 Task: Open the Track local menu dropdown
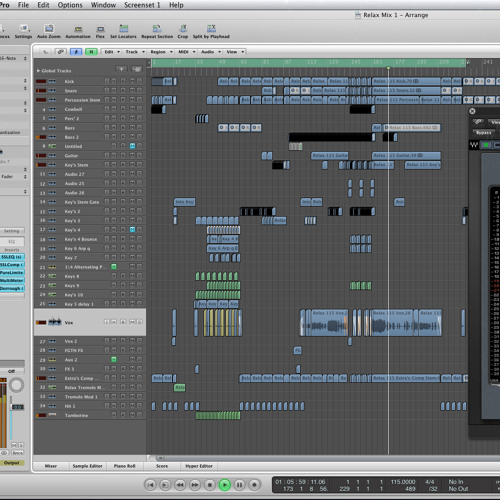(134, 52)
